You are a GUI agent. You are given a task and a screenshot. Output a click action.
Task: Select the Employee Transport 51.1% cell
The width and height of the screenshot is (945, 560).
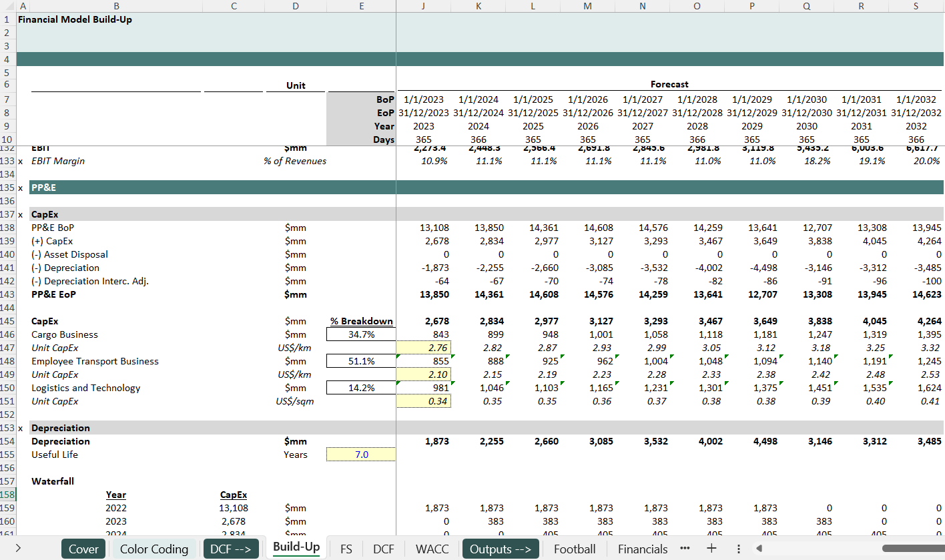click(361, 361)
